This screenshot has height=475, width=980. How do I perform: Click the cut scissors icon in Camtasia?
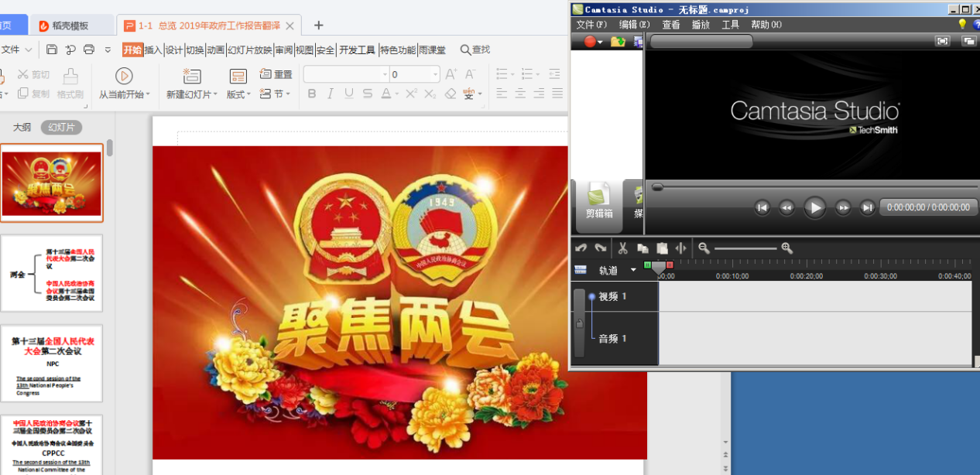tap(622, 248)
